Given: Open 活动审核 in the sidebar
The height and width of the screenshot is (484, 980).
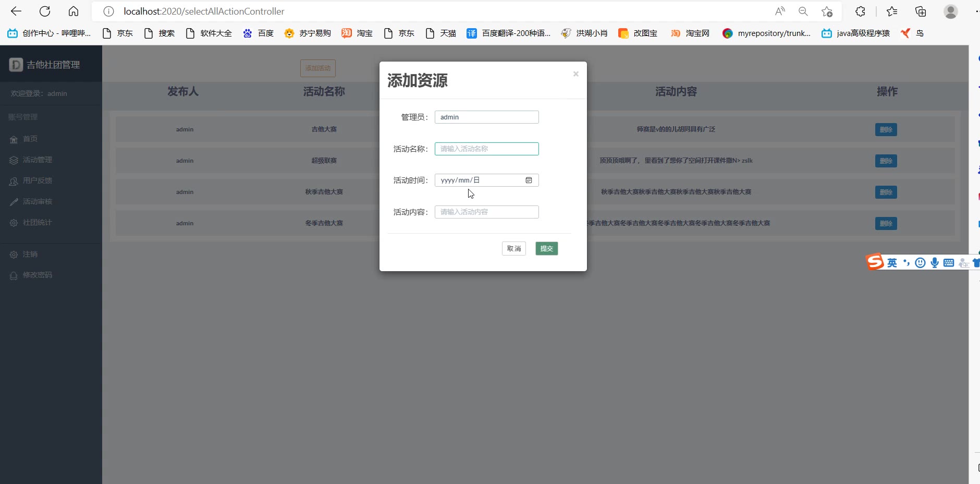Looking at the screenshot, I should point(31,202).
